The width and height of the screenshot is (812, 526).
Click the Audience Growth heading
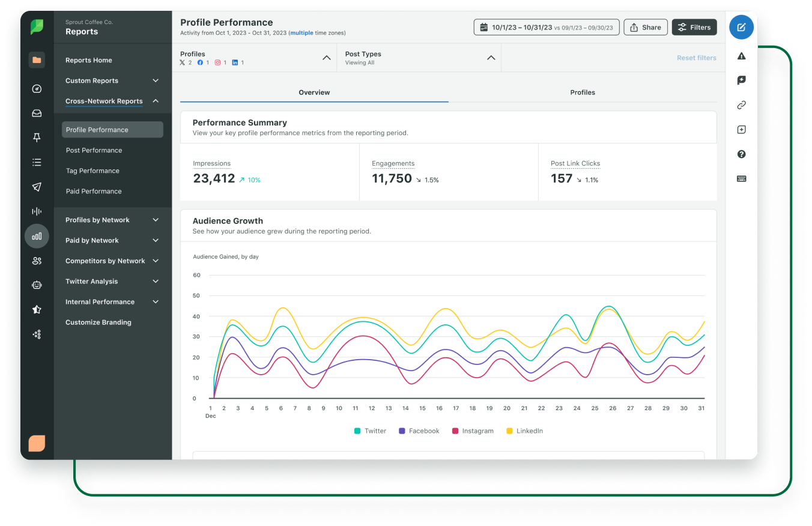228,221
